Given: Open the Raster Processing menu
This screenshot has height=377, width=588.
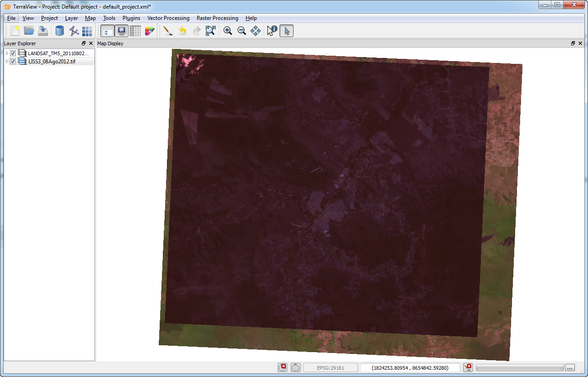Looking at the screenshot, I should coord(217,18).
